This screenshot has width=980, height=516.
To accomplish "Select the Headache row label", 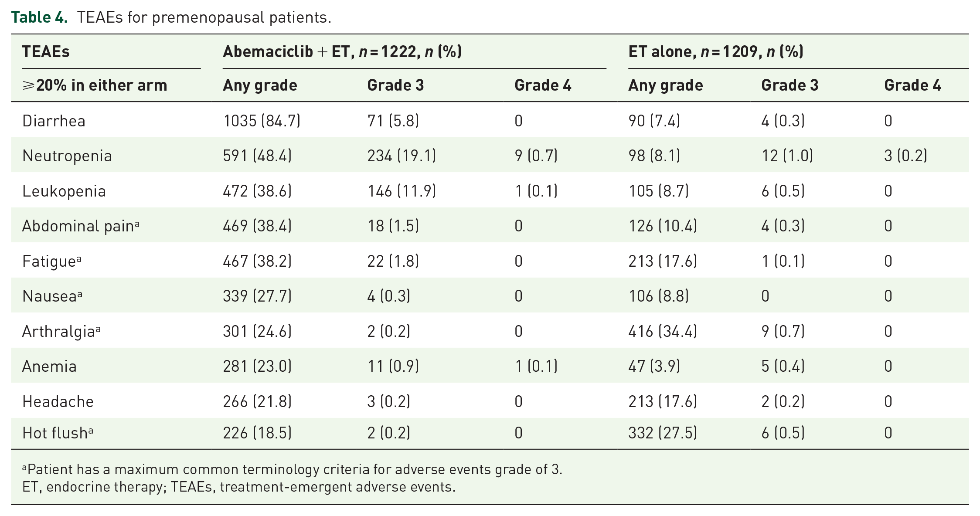I will coord(58,401).
